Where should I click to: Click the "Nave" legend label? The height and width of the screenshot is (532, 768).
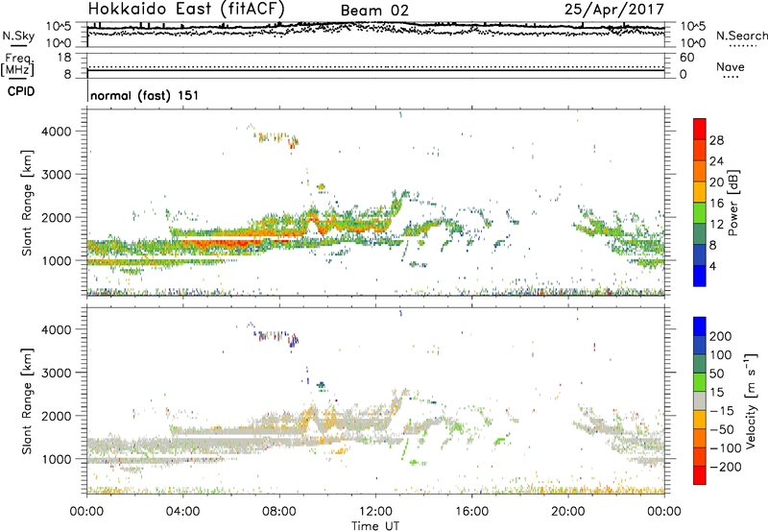(x=731, y=66)
